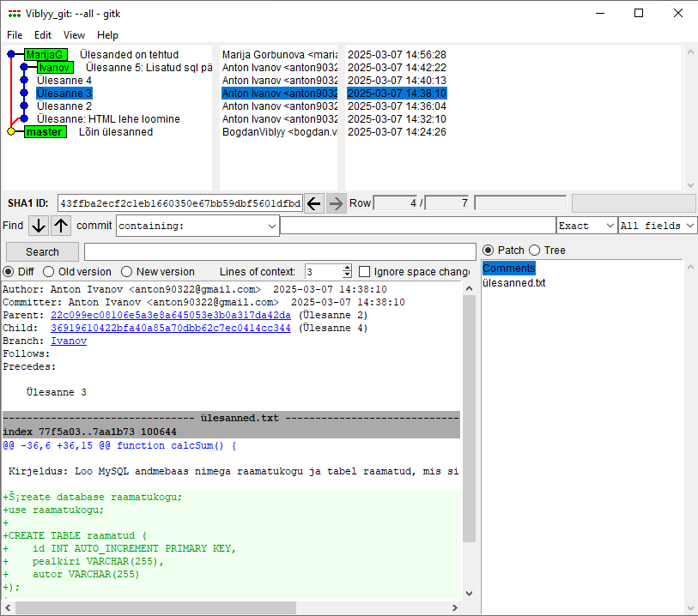Click the Row number field showing 4
The image size is (698, 616).
click(x=396, y=203)
